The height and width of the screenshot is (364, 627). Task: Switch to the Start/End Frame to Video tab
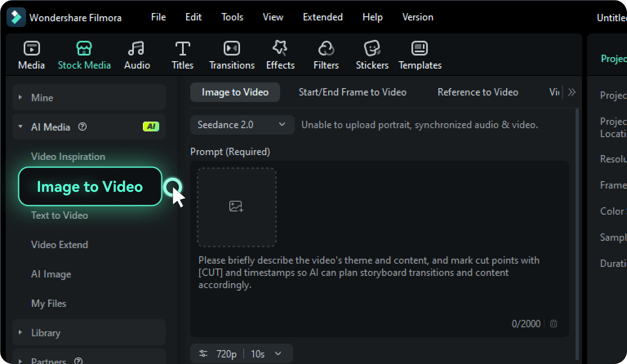pos(353,92)
